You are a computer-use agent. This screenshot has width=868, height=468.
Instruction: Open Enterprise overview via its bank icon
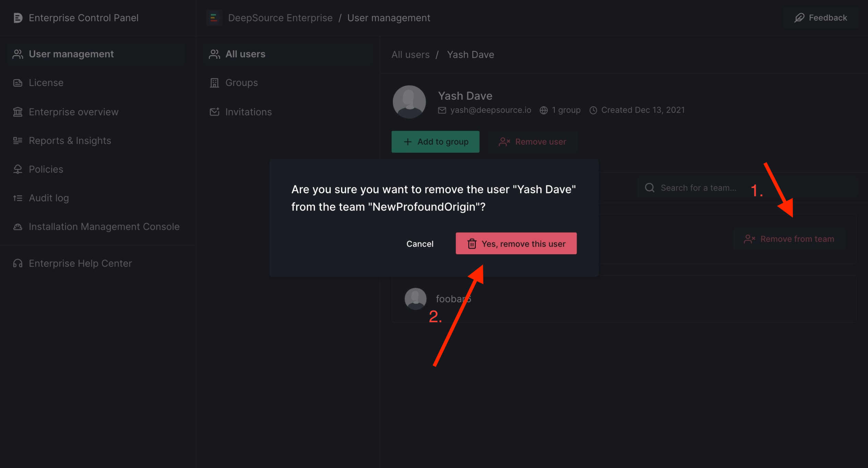pos(18,112)
